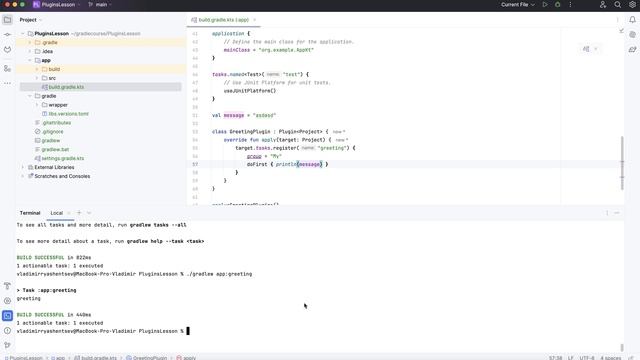The image size is (640, 360).
Task: Open the Code With Me user icon
Action: coord(603,4)
